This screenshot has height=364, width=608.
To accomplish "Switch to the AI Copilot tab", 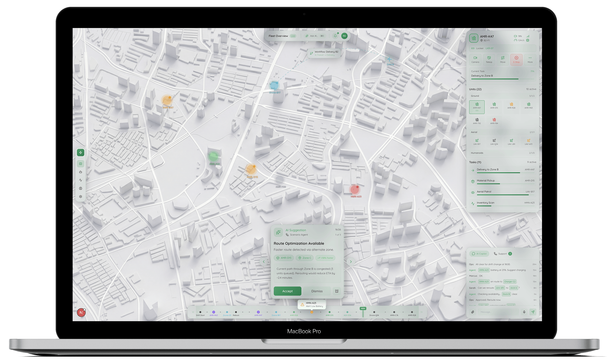I will point(479,254).
